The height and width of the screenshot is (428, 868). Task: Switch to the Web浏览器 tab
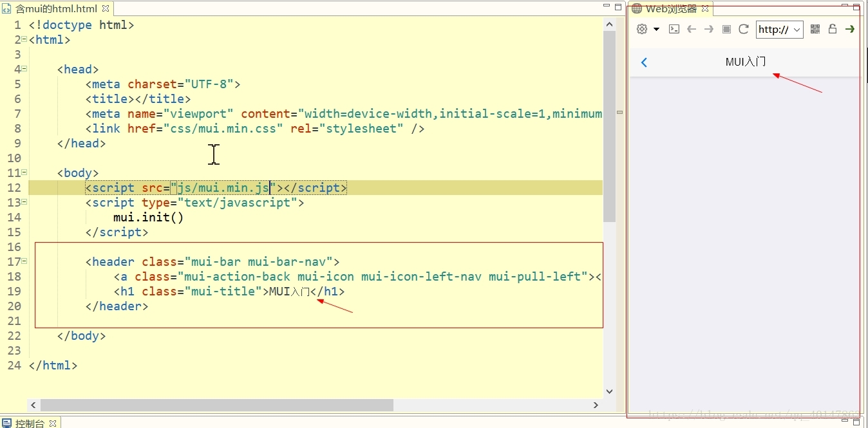pyautogui.click(x=671, y=8)
